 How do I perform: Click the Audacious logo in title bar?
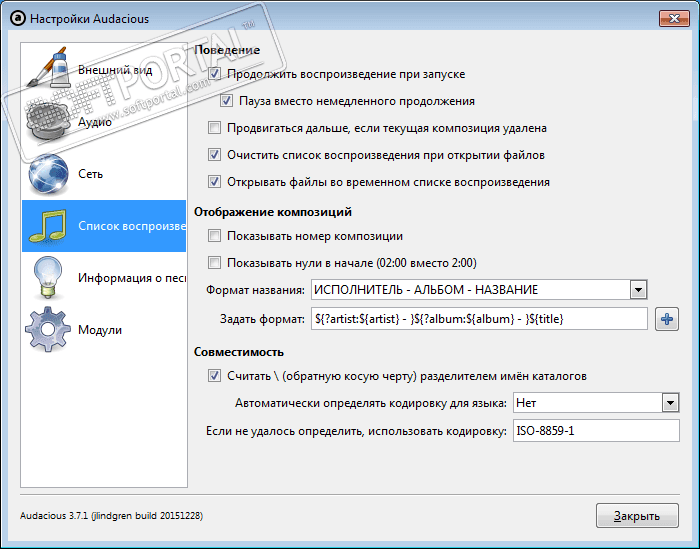pos(18,19)
